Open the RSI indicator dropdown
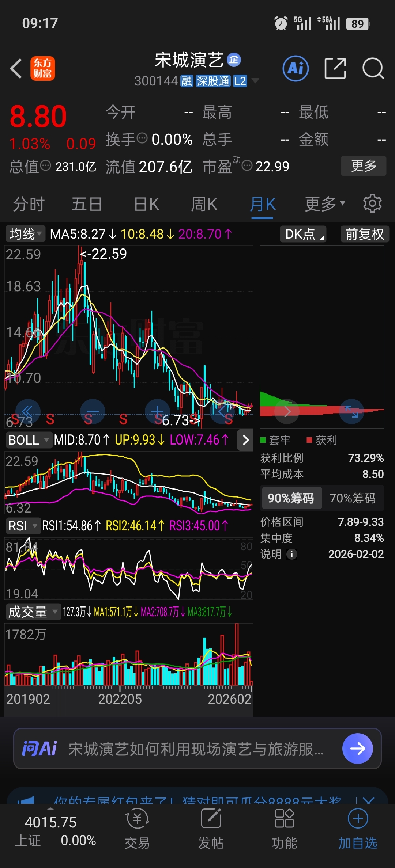Screen dimensions: 395x868 click(23, 526)
